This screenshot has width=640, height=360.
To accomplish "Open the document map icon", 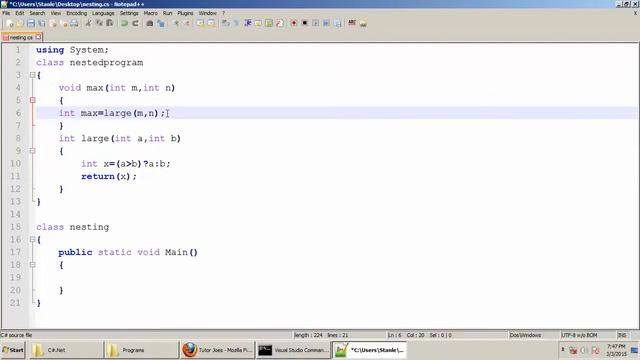I will [x=269, y=23].
